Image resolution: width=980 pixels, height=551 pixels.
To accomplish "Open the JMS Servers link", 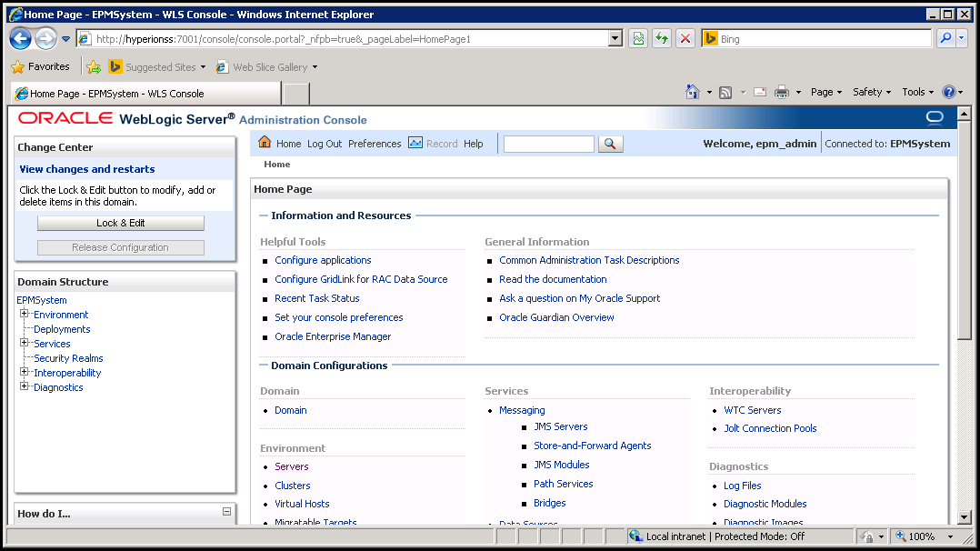I will coord(561,426).
